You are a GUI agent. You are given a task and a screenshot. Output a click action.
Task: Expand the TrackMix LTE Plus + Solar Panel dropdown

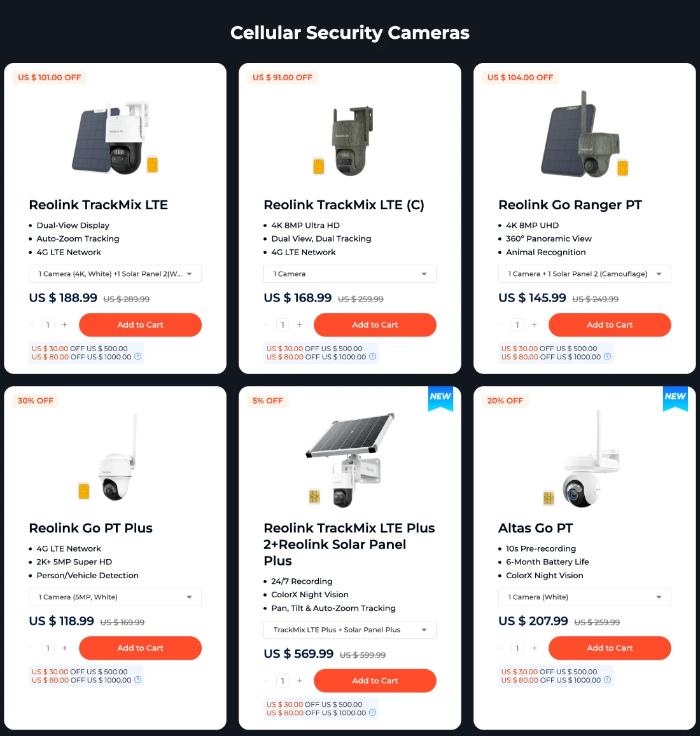(x=350, y=630)
